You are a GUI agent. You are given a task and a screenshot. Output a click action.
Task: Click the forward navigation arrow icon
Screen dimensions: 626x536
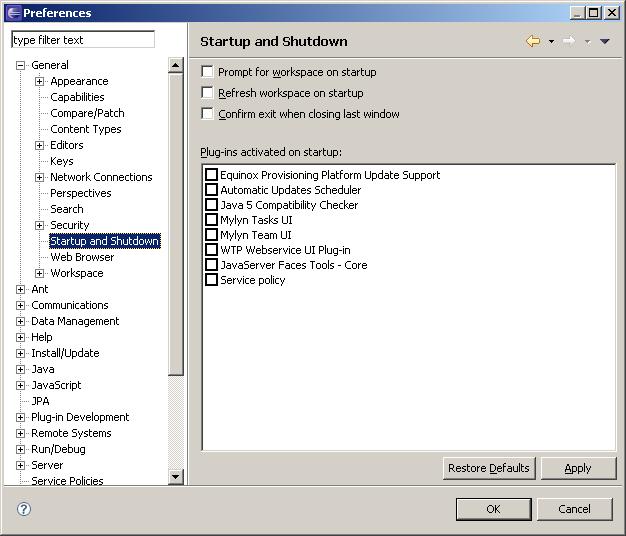569,41
